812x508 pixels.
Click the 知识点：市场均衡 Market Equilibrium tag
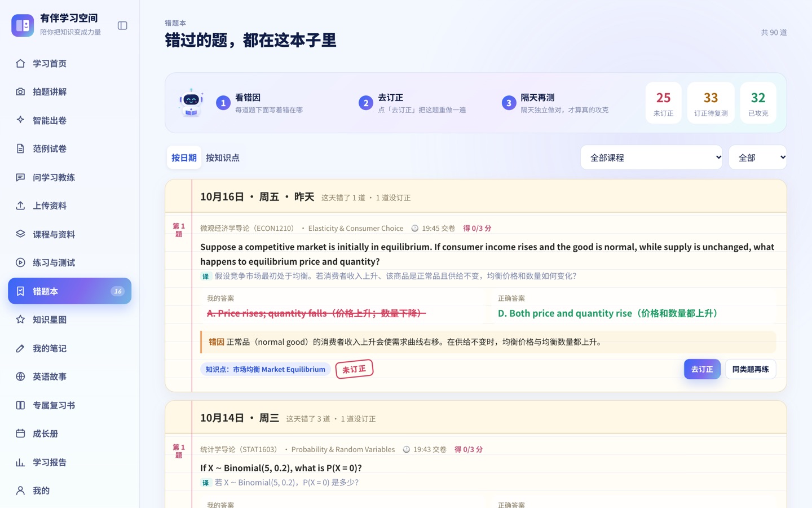266,369
